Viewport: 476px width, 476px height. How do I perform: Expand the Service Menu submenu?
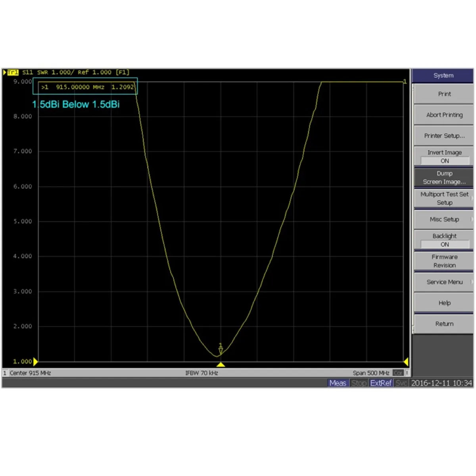click(x=443, y=282)
